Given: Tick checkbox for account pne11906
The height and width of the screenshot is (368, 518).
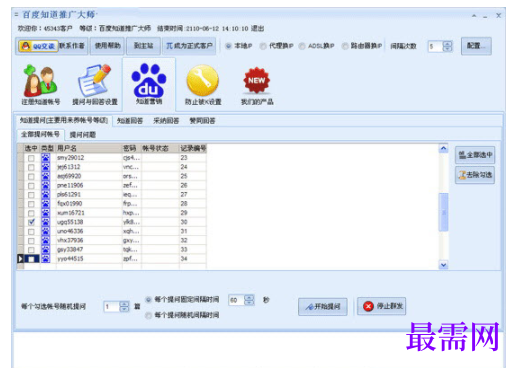Looking at the screenshot, I should (x=31, y=186).
